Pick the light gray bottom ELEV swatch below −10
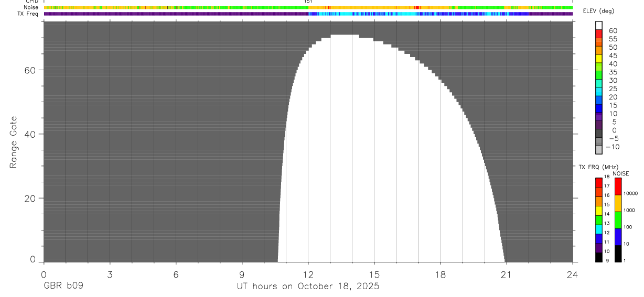Screen dimensions: 644x297 [x=599, y=150]
